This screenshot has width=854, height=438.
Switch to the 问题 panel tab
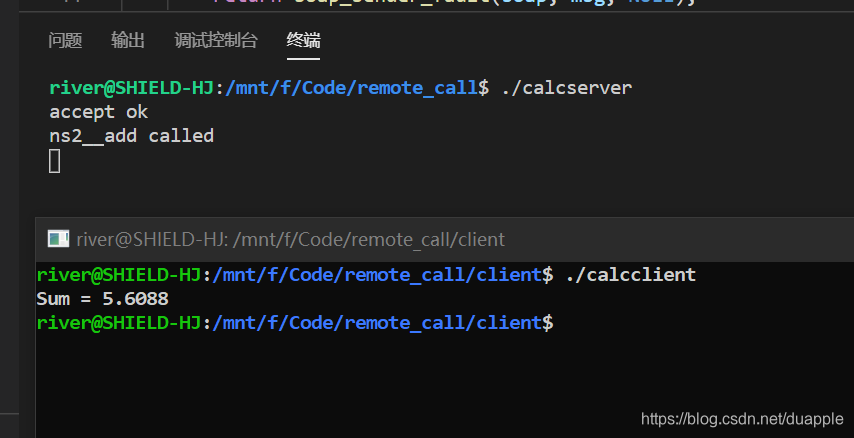65,40
